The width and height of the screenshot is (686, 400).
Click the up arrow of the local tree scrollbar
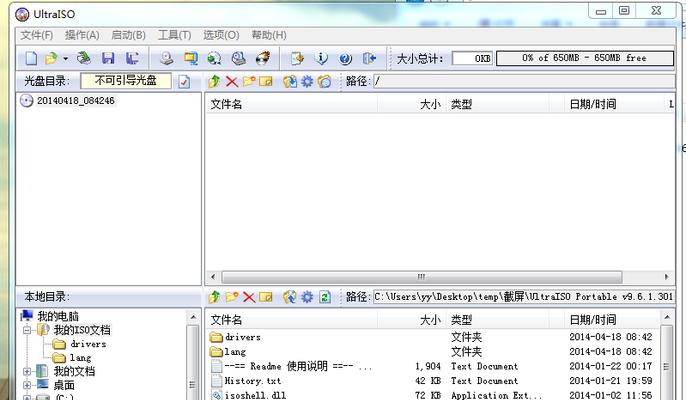pos(193,316)
